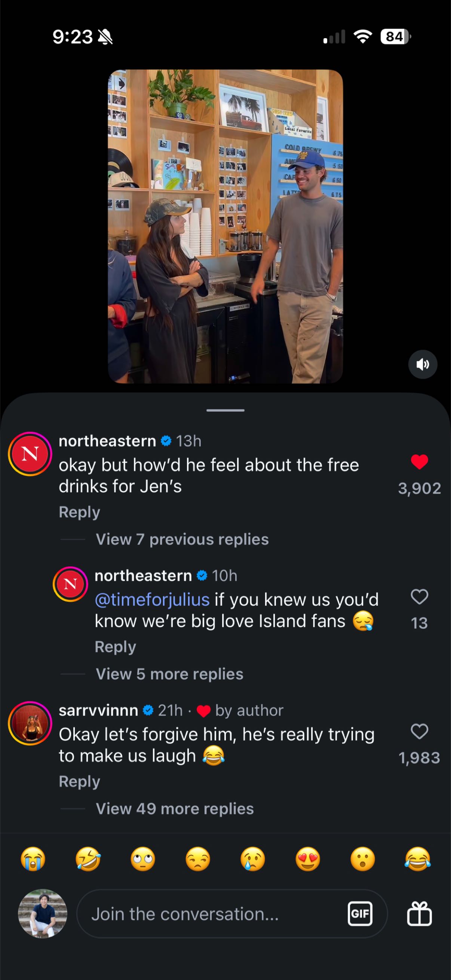451x980 pixels.
Task: Insert the tears-of-joy emoji at row end
Action: point(418,860)
